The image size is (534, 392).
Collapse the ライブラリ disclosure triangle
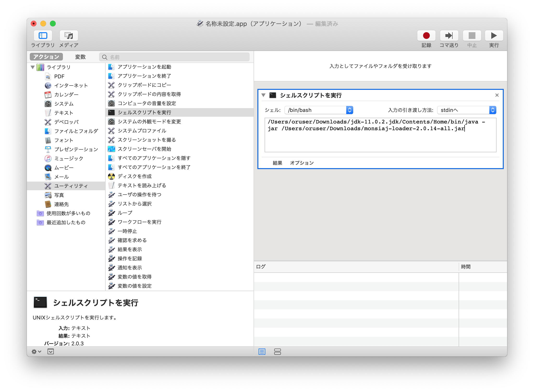(33, 67)
